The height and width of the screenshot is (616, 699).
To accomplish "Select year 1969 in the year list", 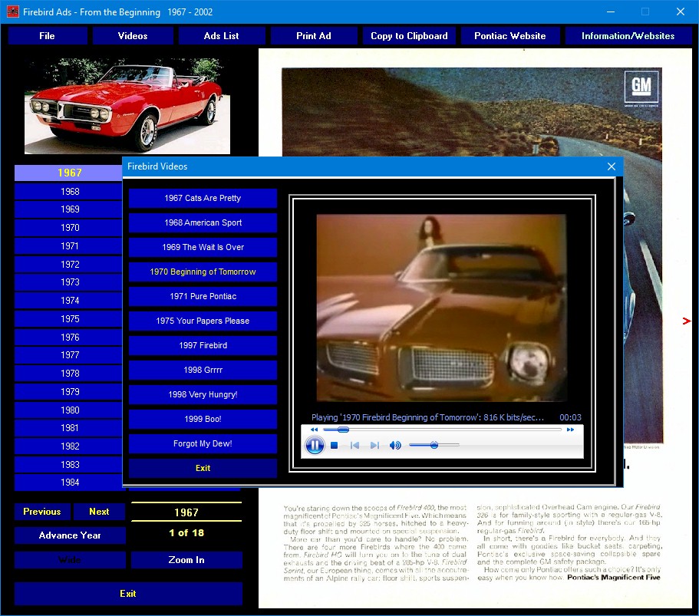I will (x=68, y=209).
